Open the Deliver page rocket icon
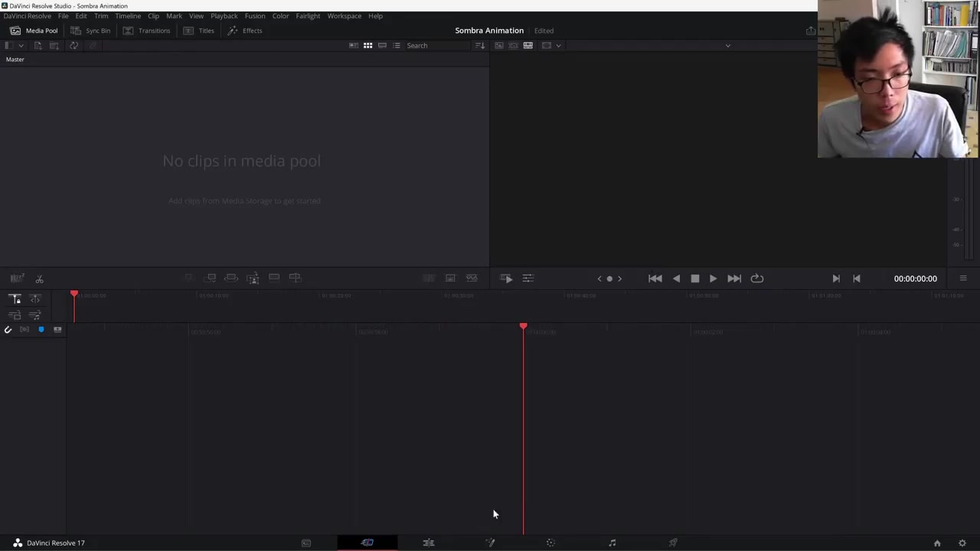 [673, 543]
